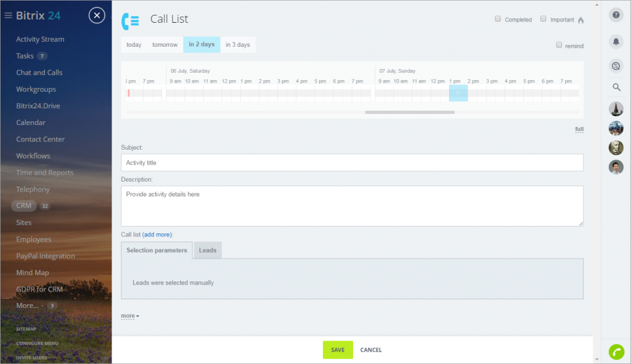The width and height of the screenshot is (631, 364).
Task: Open the chat messages icon
Action: [x=616, y=66]
